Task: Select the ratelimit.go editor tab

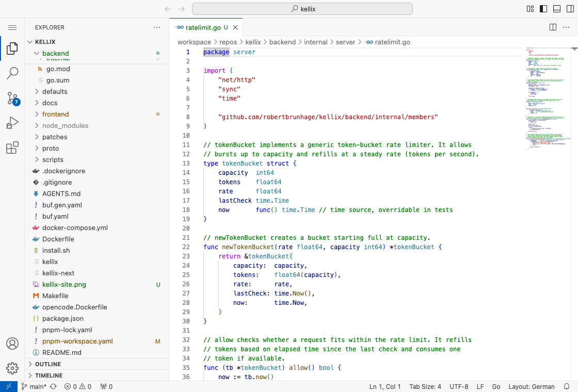Action: point(206,27)
